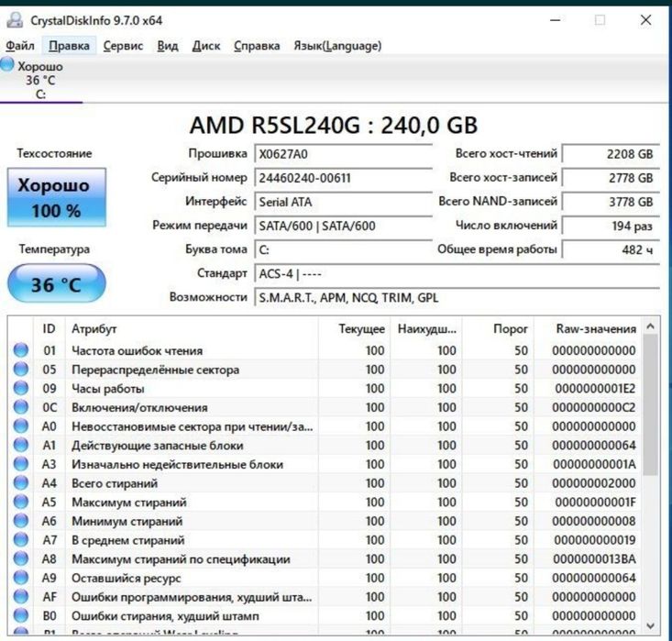Image resolution: width=672 pixels, height=641 pixels.
Task: Click status icon of attribute B0
Action: [x=20, y=615]
